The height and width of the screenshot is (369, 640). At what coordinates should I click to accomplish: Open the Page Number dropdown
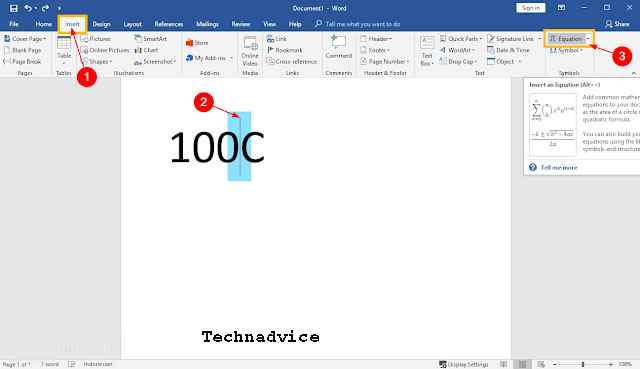click(385, 62)
